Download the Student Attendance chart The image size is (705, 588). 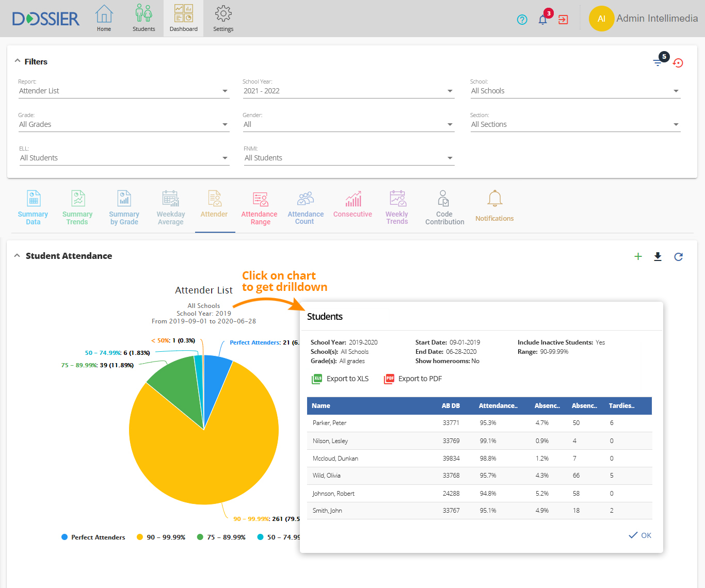(658, 256)
